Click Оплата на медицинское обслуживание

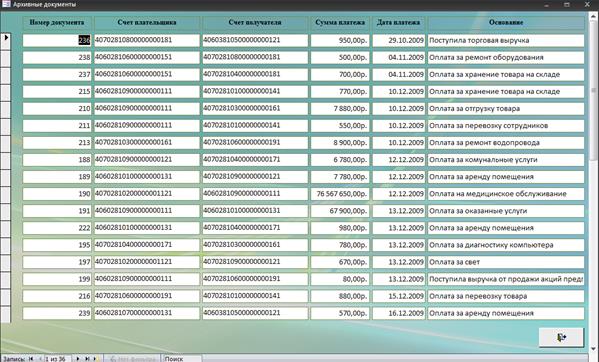pyautogui.click(x=506, y=194)
